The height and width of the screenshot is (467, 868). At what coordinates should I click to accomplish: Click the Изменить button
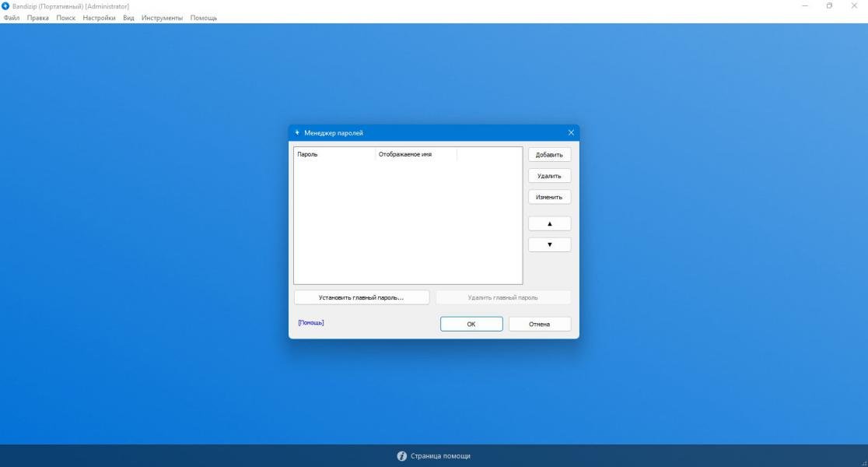[x=549, y=197]
